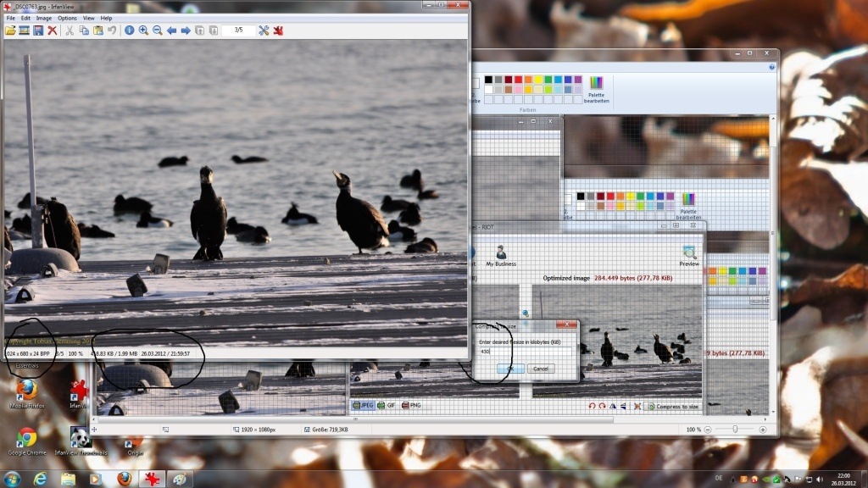The height and width of the screenshot is (488, 868).
Task: Click the Save floppy disk icon
Action: (37, 30)
